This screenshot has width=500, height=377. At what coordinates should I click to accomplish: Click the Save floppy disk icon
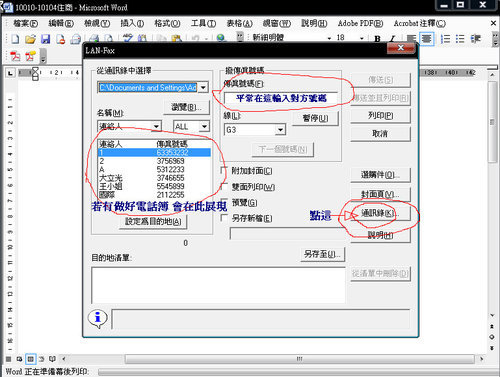(45, 39)
